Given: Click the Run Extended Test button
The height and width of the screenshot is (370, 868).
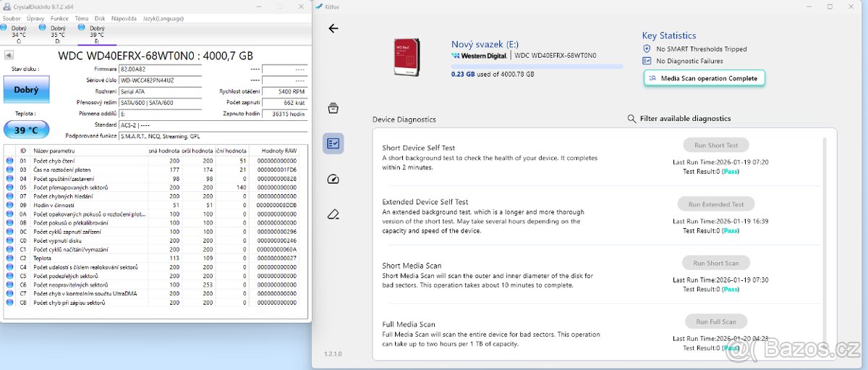Looking at the screenshot, I should coord(716,204).
